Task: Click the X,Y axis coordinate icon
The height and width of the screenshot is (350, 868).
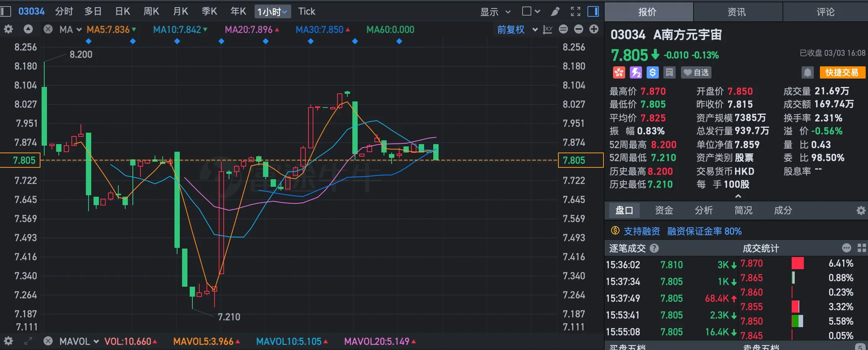Action: (x=548, y=29)
